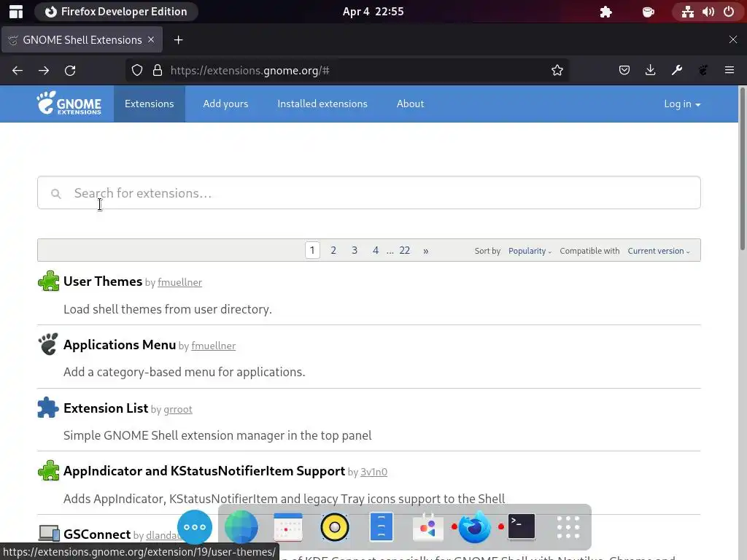Click the GNOME extension foot toolbar icon

[703, 71]
